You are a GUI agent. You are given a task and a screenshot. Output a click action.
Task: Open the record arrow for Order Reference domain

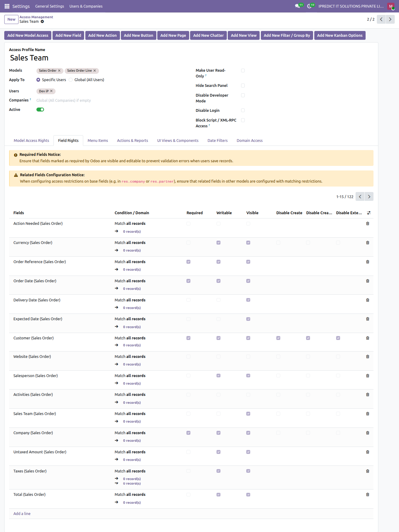(x=117, y=269)
